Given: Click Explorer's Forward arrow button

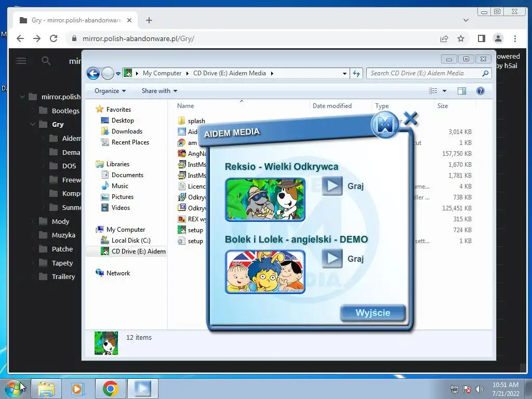Looking at the screenshot, I should pyautogui.click(x=108, y=73).
